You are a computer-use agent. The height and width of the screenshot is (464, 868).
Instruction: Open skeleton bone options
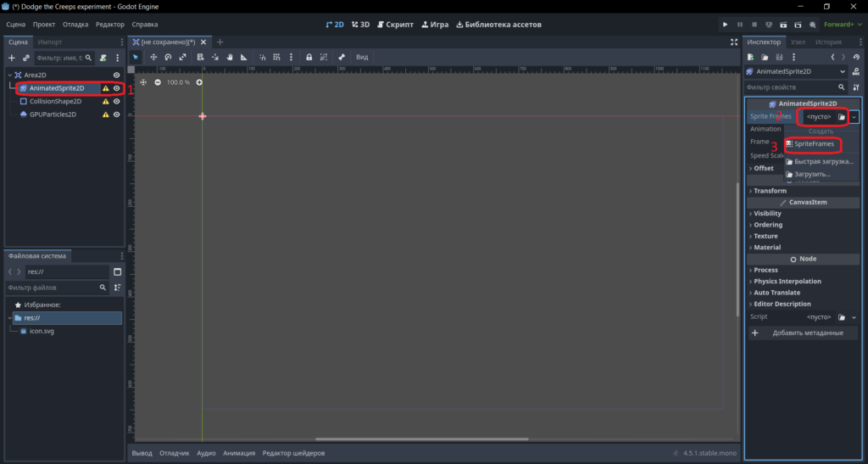[342, 57]
